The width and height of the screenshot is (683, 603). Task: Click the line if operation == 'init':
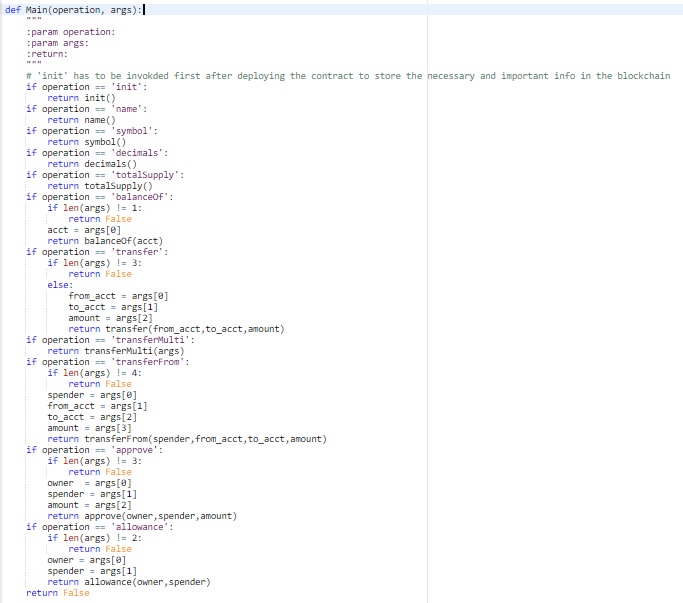pos(87,87)
